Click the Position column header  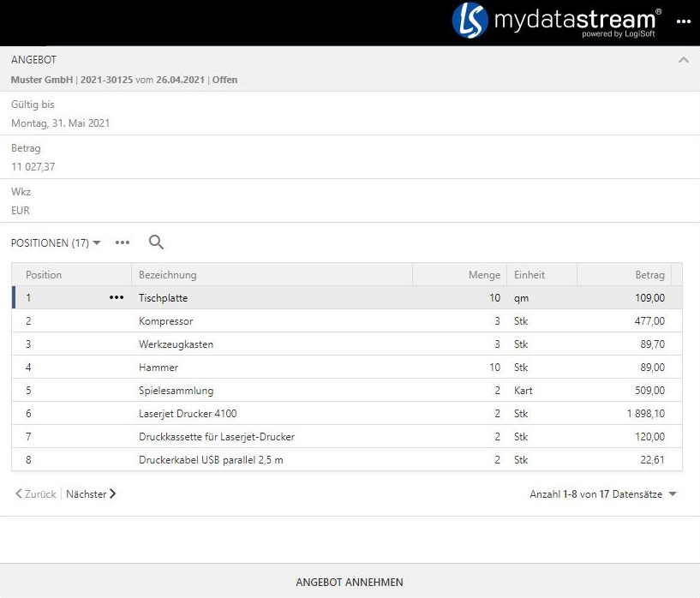pos(44,275)
